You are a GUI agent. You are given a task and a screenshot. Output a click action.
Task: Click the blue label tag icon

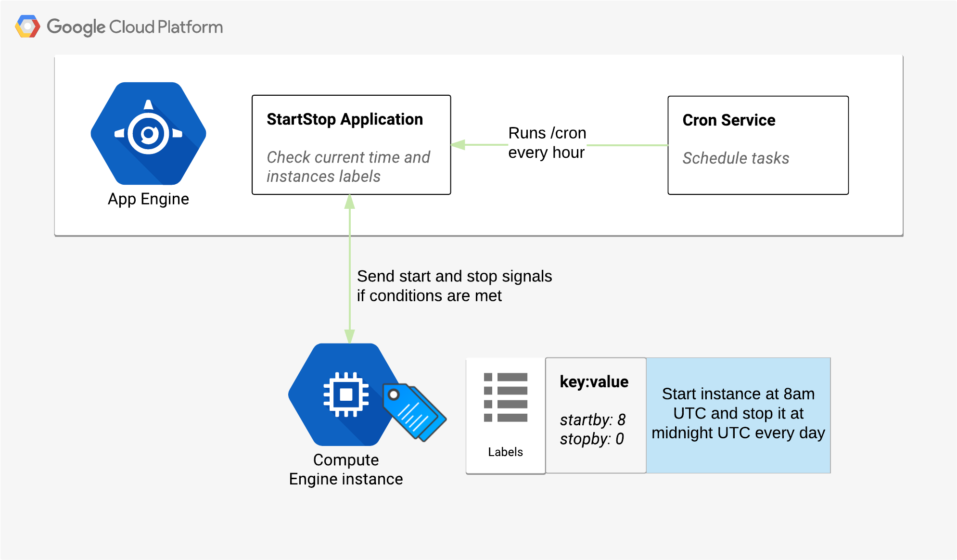415,412
